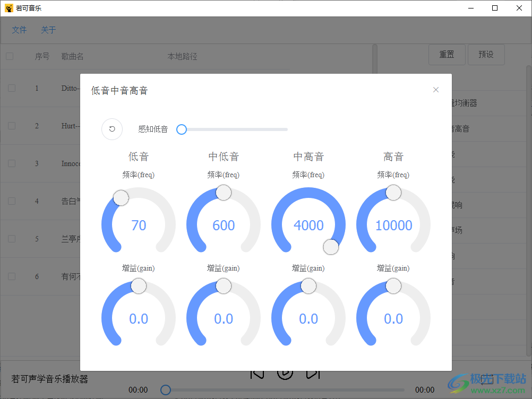Click the 高音 gain knob handle
The image size is (532, 399).
[x=393, y=286]
